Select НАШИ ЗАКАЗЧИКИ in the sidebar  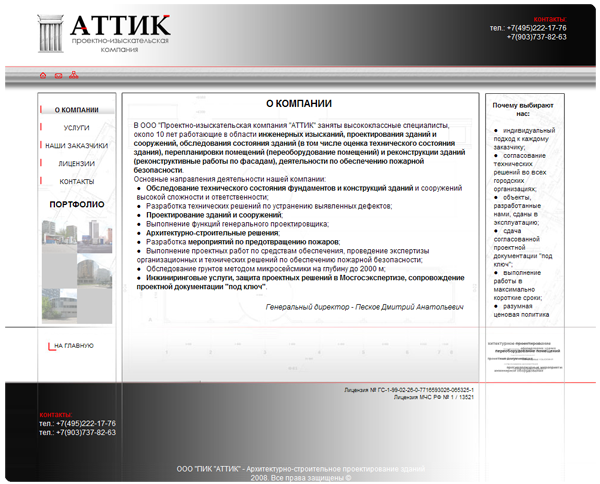(77, 146)
